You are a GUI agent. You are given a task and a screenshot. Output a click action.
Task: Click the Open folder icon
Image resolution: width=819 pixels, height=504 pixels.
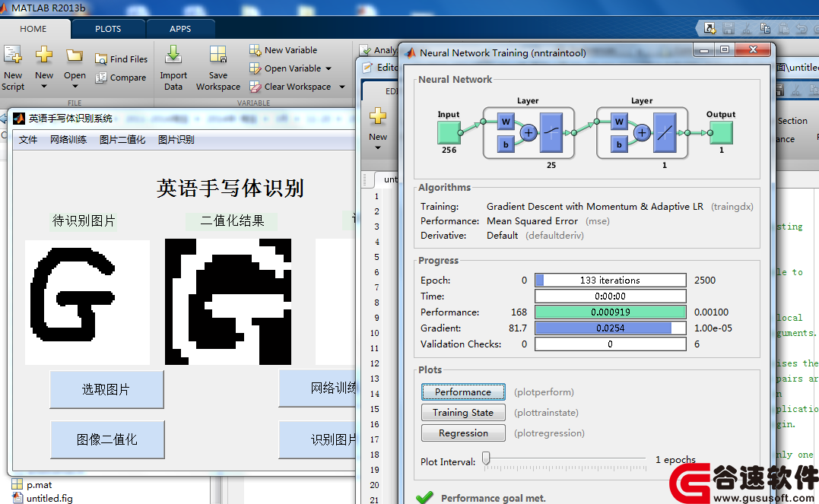[x=75, y=55]
